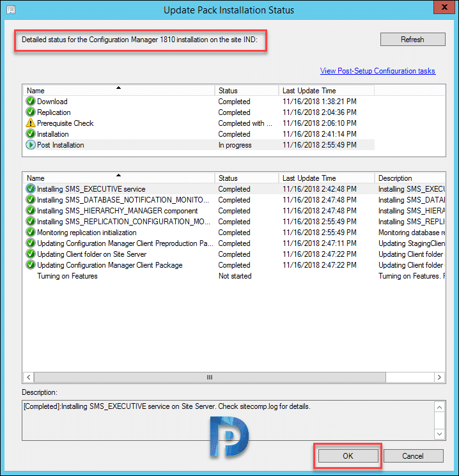Click timestamp 11/16/2018 2:06:10 PM
The image size is (459, 476).
[x=319, y=123]
